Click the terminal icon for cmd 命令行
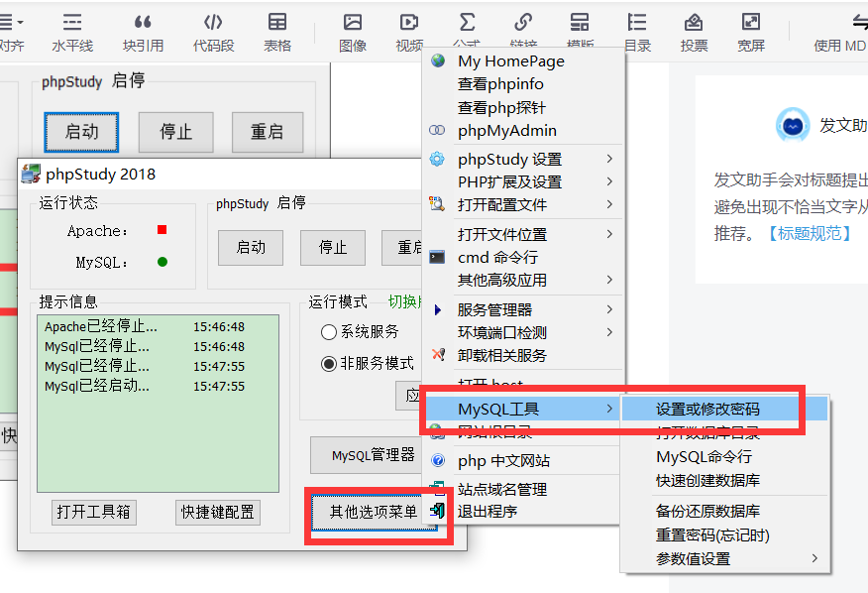This screenshot has height=593, width=868. [x=437, y=257]
